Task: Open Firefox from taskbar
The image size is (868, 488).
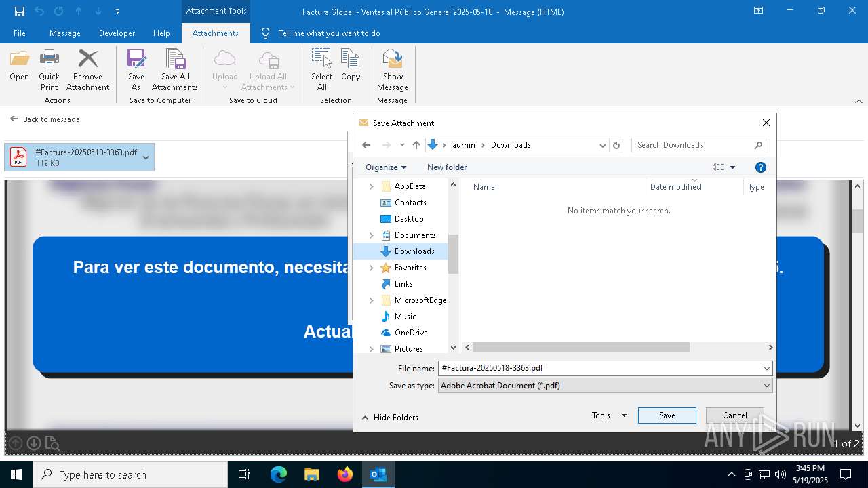Action: pos(345,474)
